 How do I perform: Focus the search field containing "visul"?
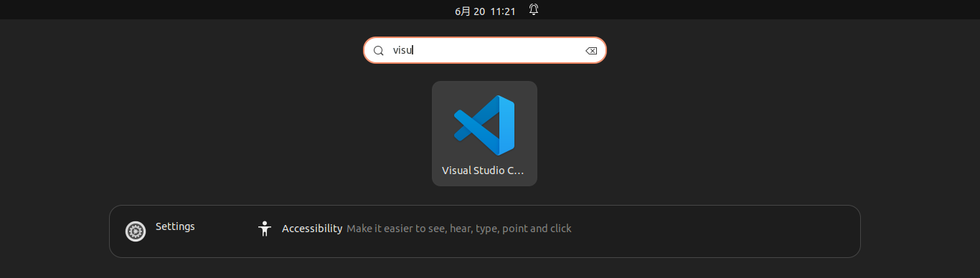(485, 50)
